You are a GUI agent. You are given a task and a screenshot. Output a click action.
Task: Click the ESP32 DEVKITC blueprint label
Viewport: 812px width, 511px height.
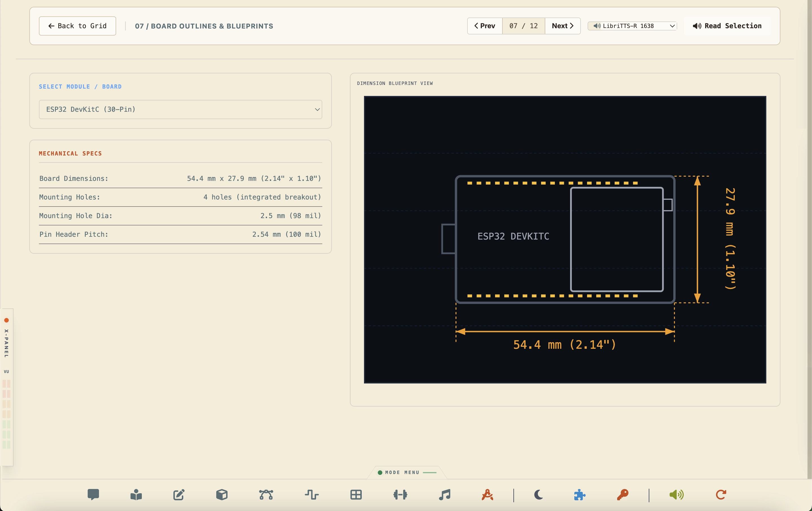(513, 236)
